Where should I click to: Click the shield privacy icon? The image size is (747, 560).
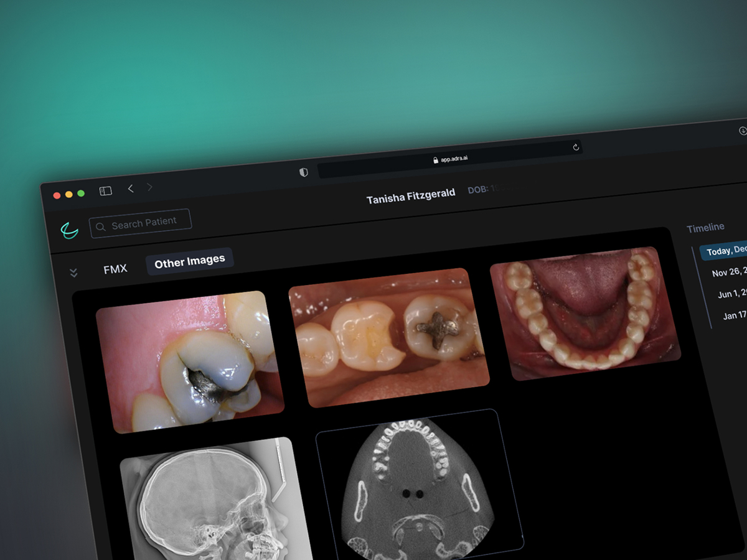pos(304,172)
